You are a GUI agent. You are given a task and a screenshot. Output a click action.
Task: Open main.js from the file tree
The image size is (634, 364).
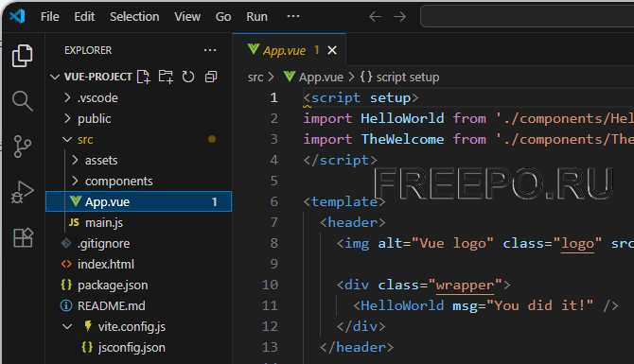(139, 222)
